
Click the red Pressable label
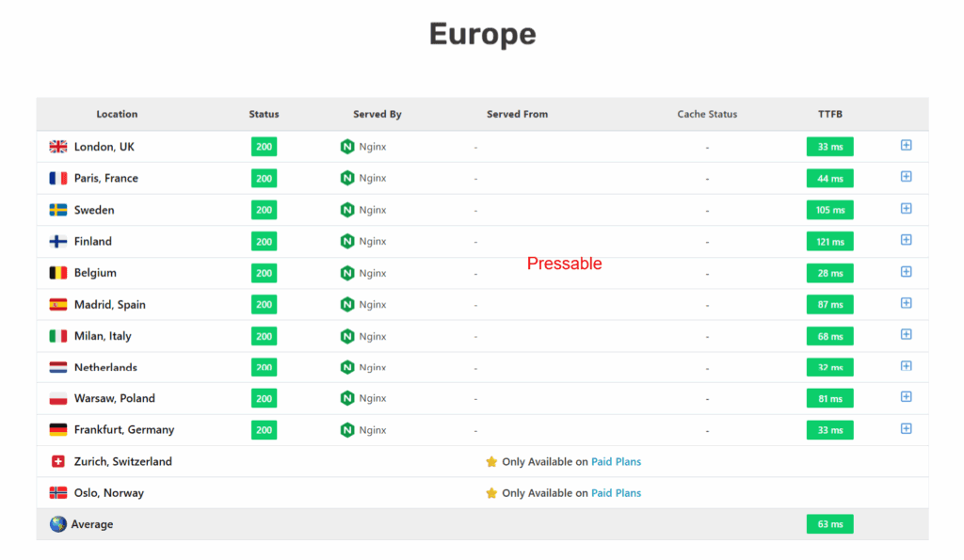[x=565, y=264]
